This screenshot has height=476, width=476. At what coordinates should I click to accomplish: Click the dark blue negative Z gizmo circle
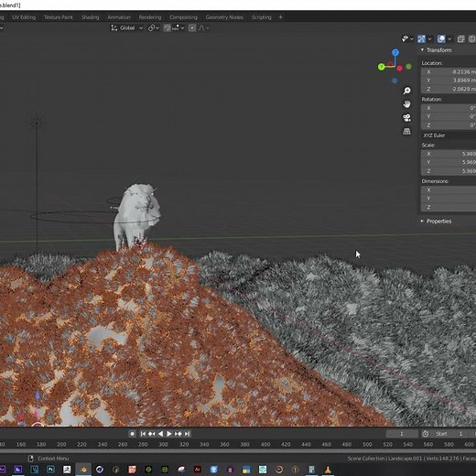(x=395, y=81)
